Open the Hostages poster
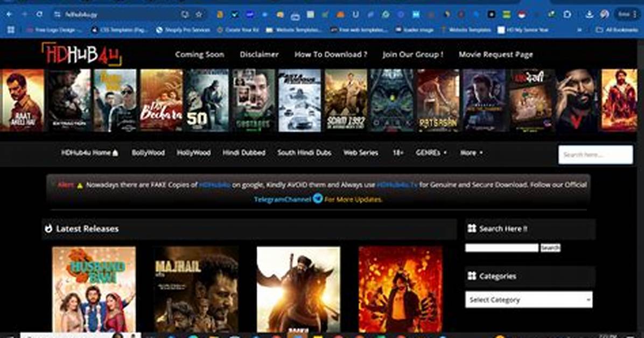 tap(254, 100)
